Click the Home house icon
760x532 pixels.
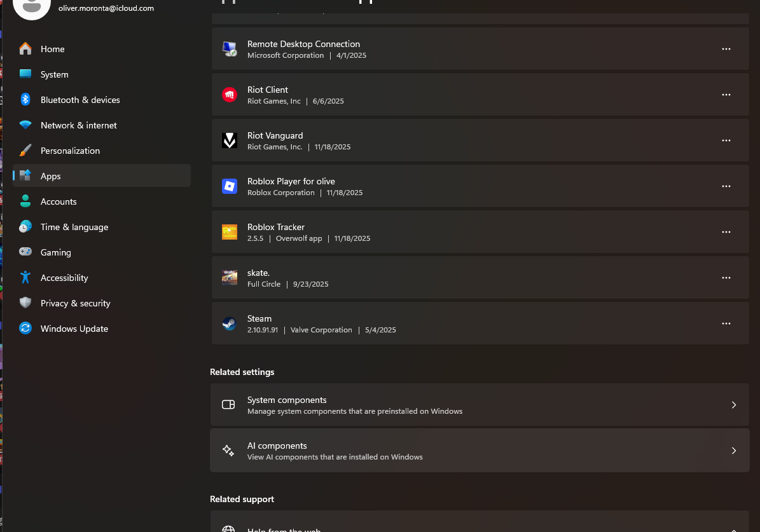[25, 48]
